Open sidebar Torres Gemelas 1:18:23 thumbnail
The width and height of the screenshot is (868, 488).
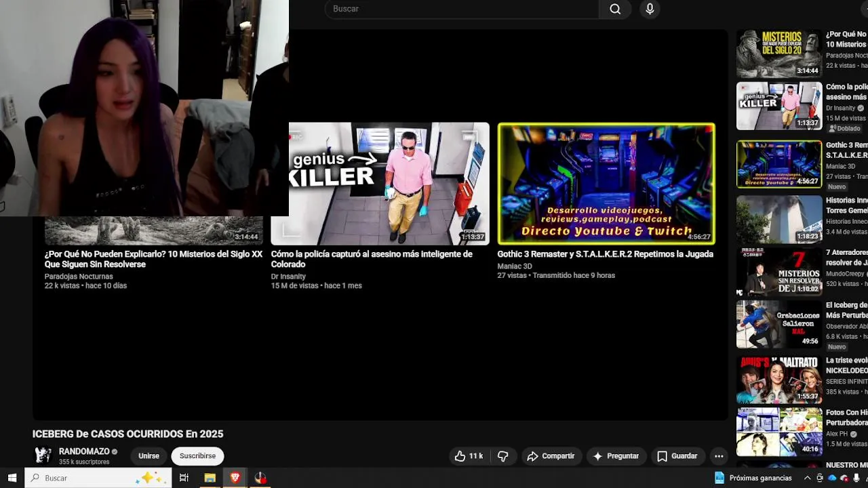[779, 220]
